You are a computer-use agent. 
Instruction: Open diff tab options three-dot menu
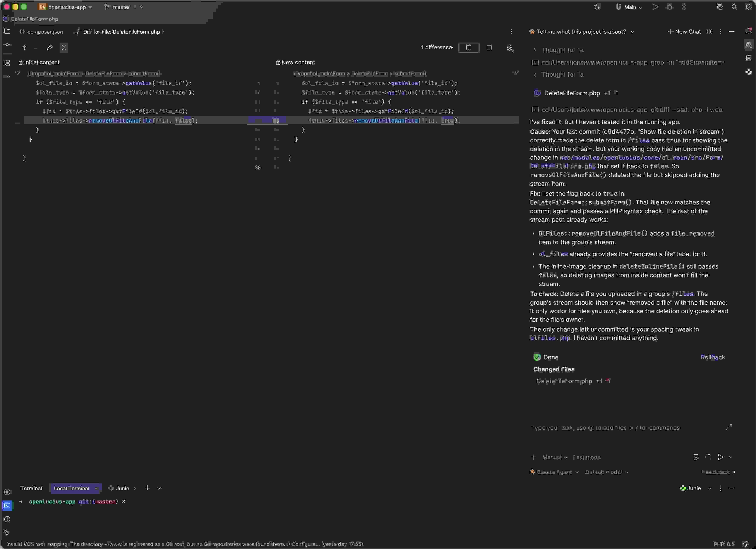point(511,32)
